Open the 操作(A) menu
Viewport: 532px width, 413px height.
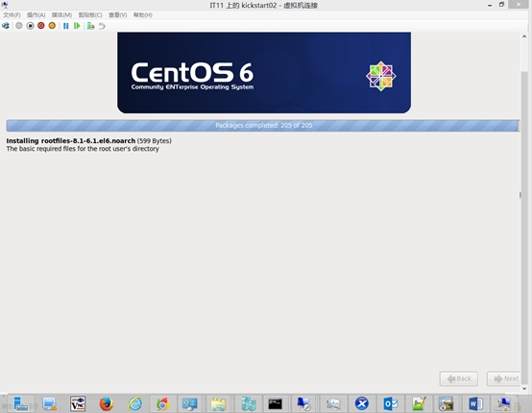pyautogui.click(x=36, y=15)
